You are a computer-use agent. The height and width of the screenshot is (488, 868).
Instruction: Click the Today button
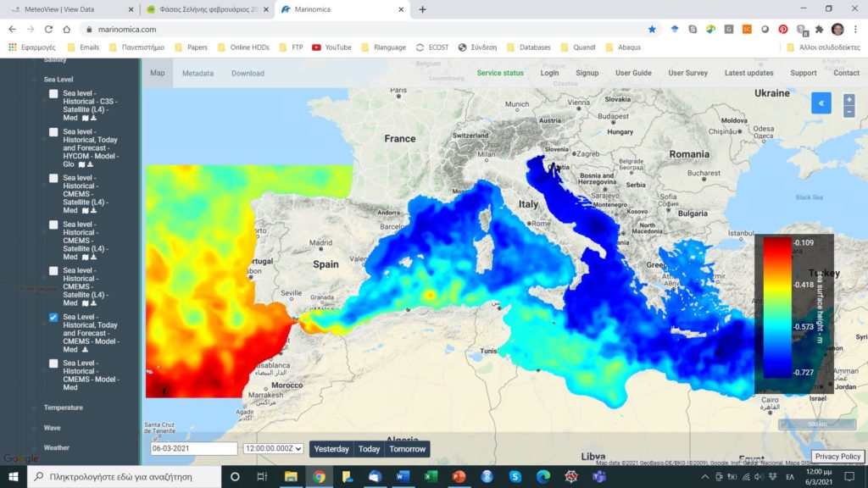370,449
